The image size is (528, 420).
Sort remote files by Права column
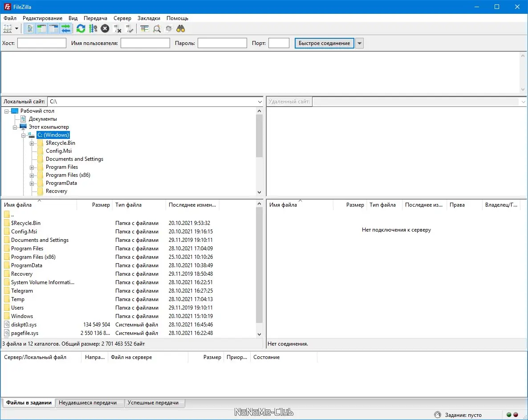[x=464, y=205]
